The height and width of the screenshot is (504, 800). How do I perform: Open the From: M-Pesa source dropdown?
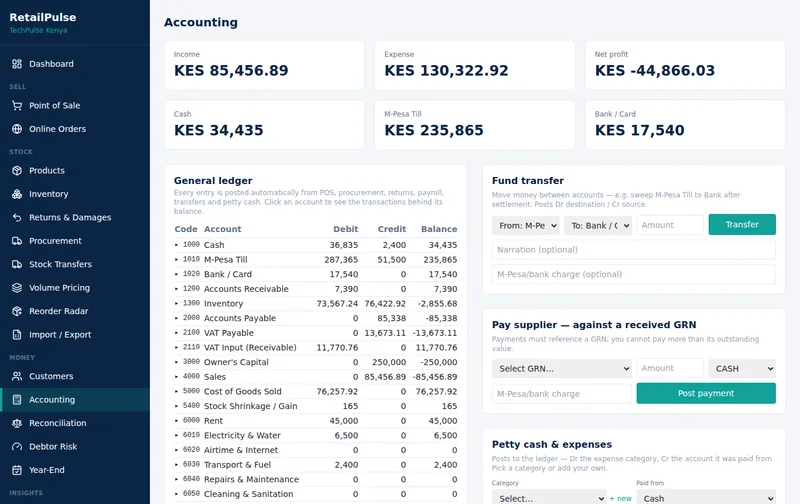pos(526,225)
